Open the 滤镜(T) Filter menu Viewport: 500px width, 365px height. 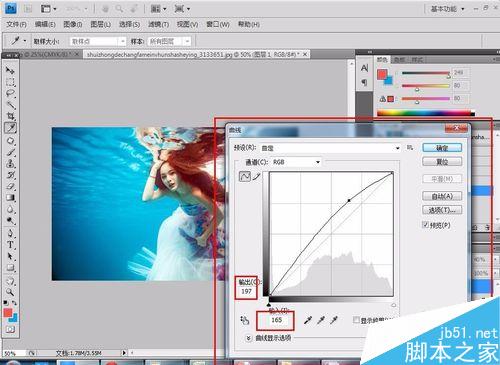click(x=158, y=24)
